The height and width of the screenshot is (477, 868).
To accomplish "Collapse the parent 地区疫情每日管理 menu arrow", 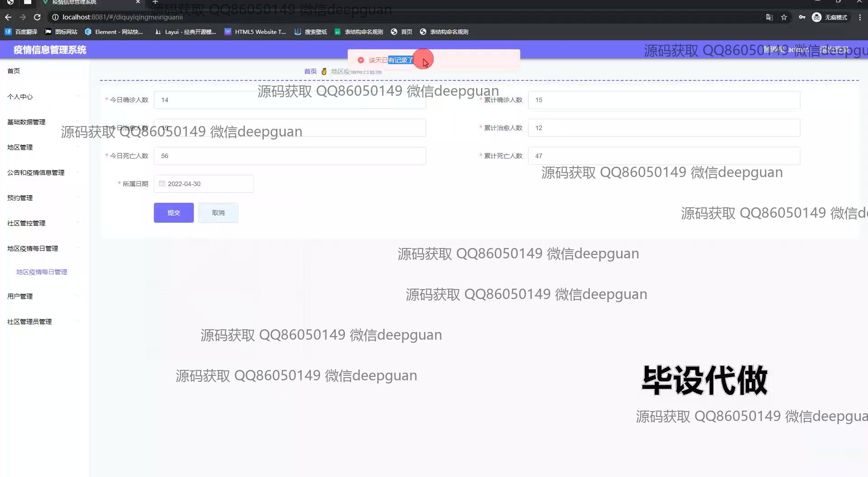I will click(x=78, y=248).
